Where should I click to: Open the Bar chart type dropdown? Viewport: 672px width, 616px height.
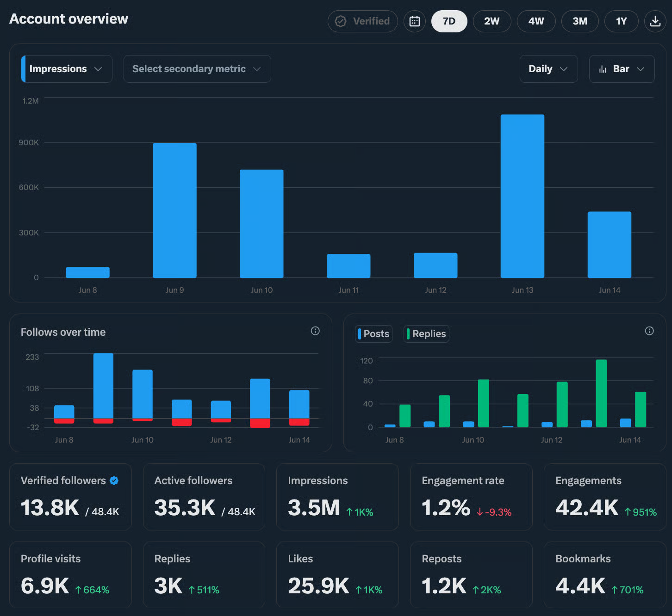(x=622, y=69)
